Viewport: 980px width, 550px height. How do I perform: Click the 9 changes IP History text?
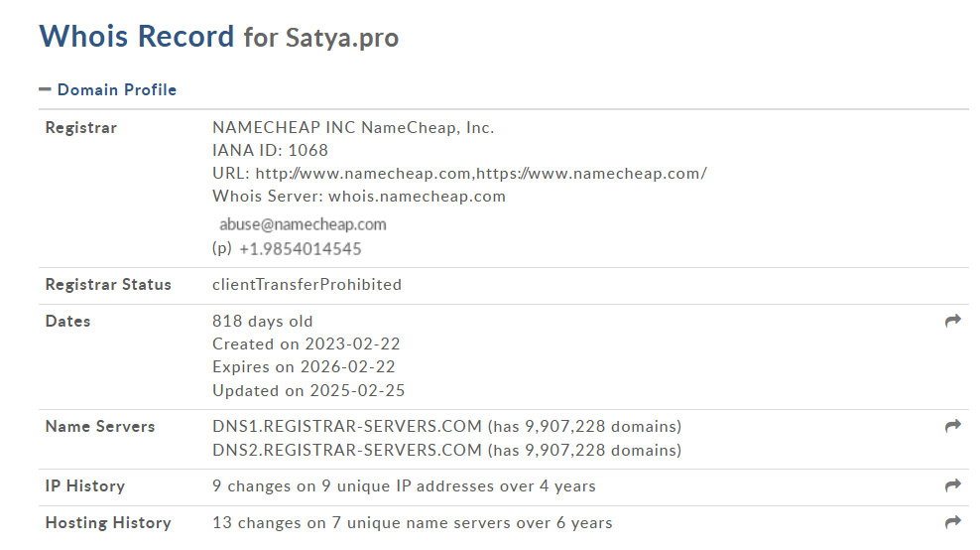(404, 486)
